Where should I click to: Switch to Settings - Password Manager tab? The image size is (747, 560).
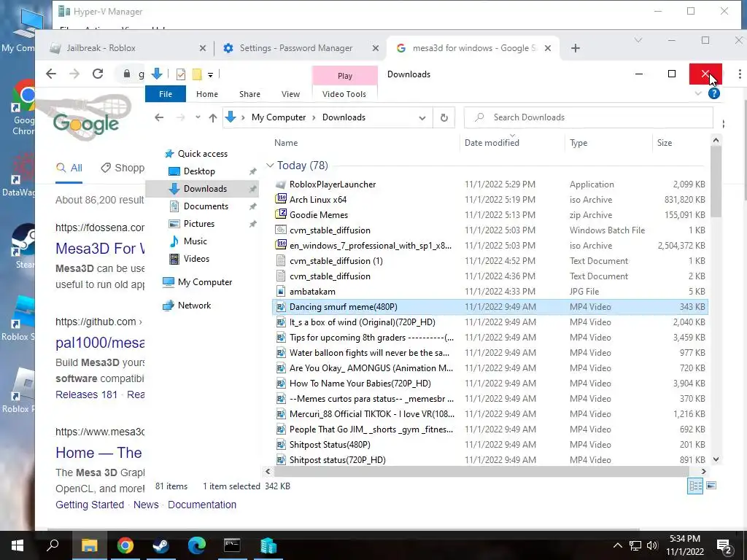click(301, 48)
